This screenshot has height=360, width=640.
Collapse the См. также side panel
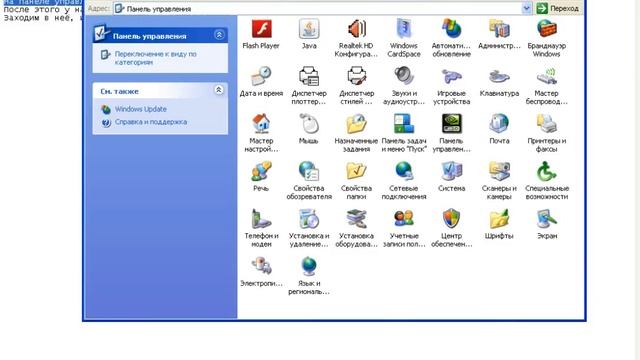pos(219,90)
